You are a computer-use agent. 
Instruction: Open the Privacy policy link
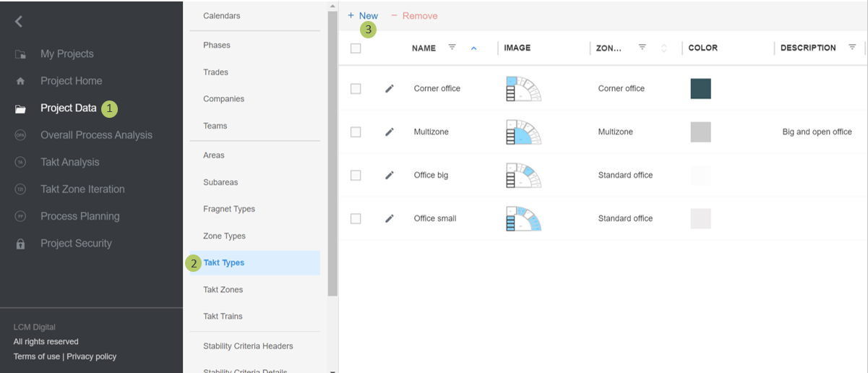pos(92,356)
